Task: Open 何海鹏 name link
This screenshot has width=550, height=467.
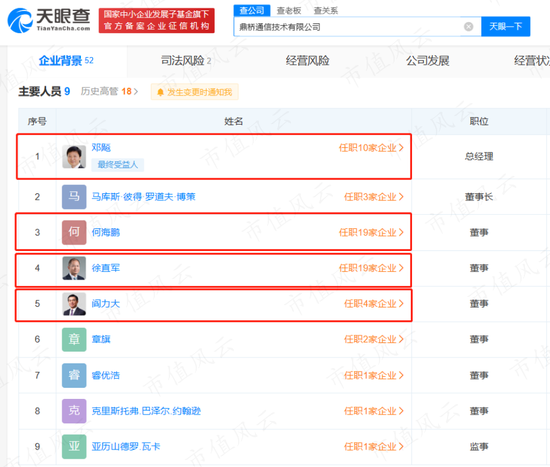Action: pos(106,232)
